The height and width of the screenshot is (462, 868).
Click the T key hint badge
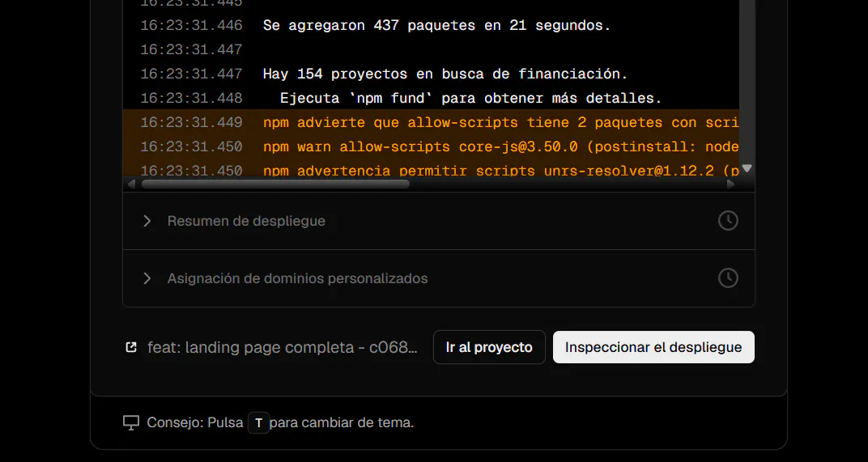pos(258,422)
